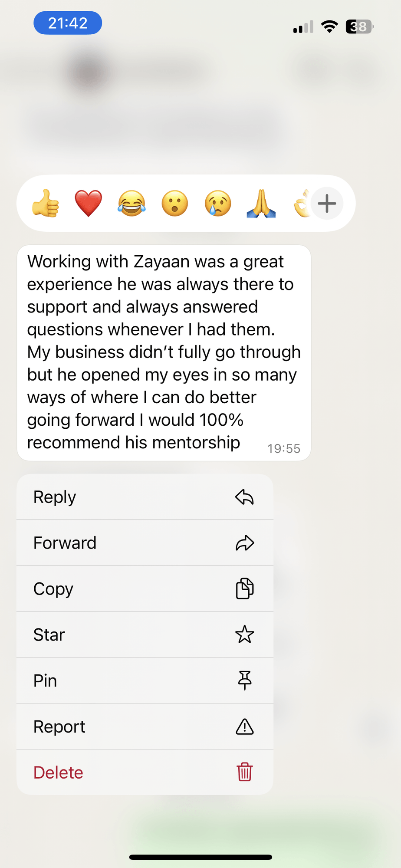Tap the report warning triangle icon
This screenshot has width=401, height=868.
point(245,727)
